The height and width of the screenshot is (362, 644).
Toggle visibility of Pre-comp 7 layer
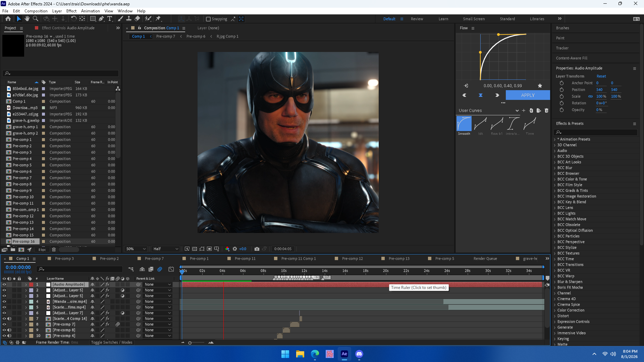4,324
